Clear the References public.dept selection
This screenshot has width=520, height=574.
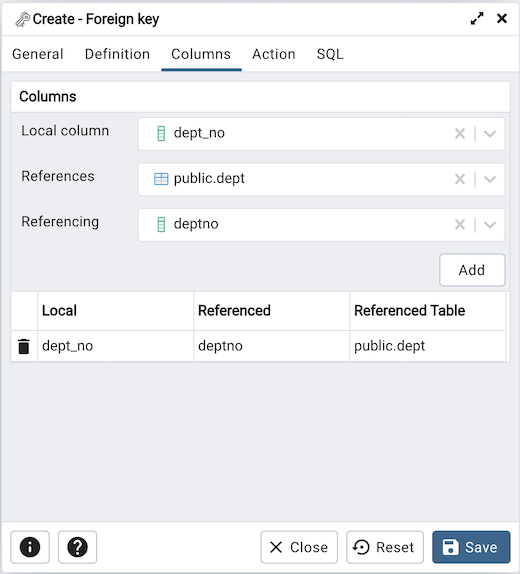pyautogui.click(x=460, y=179)
